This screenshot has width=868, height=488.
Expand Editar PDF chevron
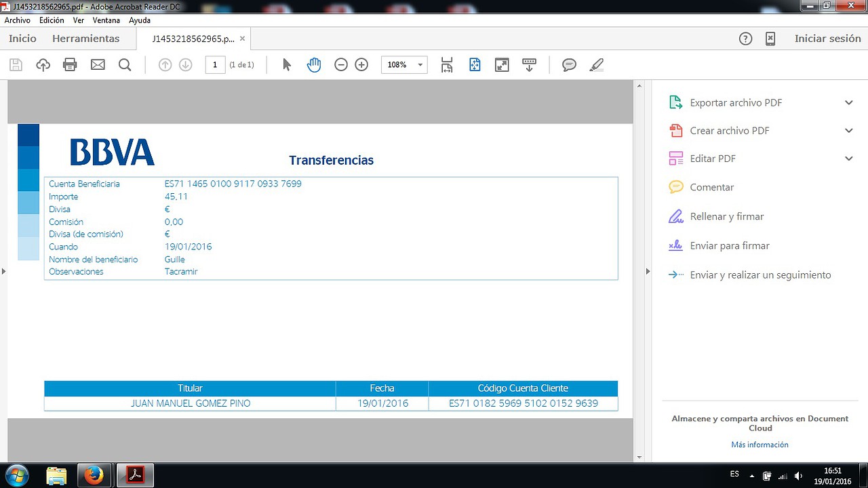coord(848,159)
